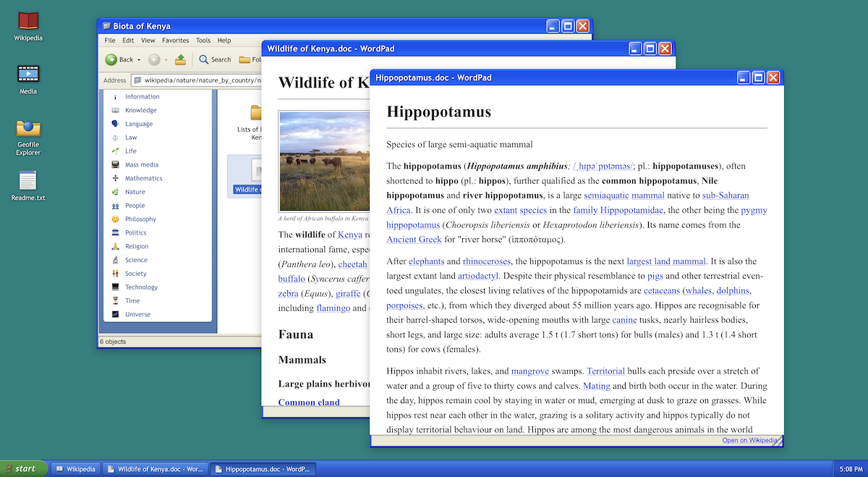Open the Tools menu

click(203, 41)
